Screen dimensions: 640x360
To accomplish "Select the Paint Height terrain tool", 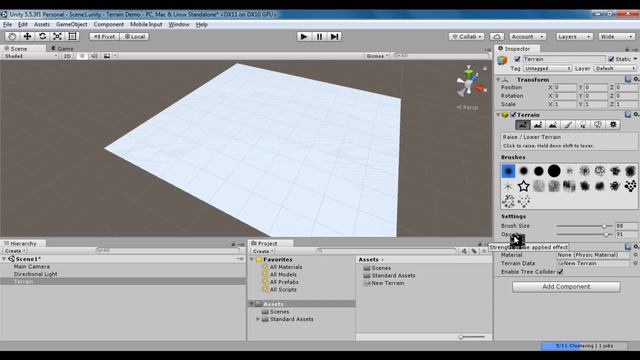I will pos(538,125).
